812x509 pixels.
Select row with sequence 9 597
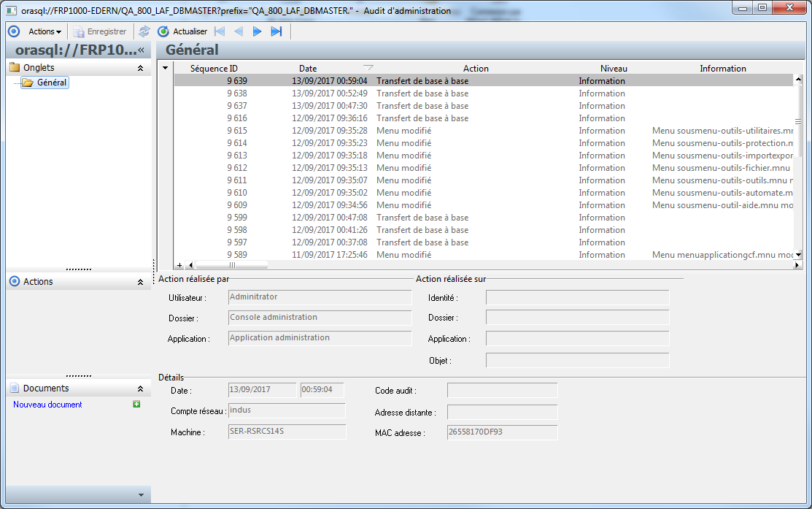(x=484, y=242)
